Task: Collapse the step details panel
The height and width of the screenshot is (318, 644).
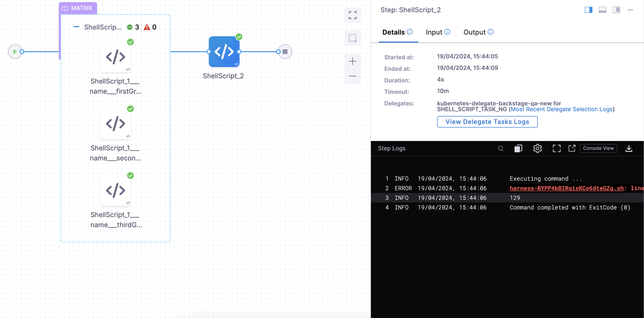Action: tap(630, 10)
